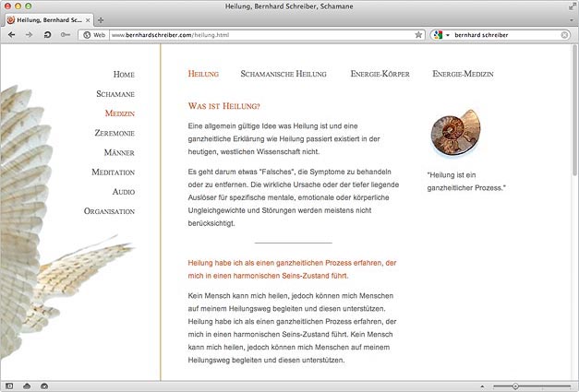Open the closed tabs arrow in tab bar
The height and width of the screenshot is (392, 579).
[572, 20]
